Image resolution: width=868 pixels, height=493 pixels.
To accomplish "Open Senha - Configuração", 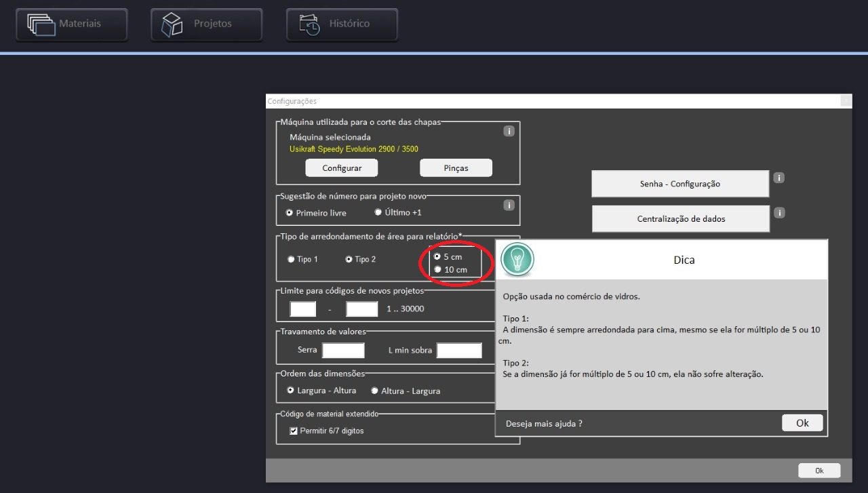I will [680, 184].
